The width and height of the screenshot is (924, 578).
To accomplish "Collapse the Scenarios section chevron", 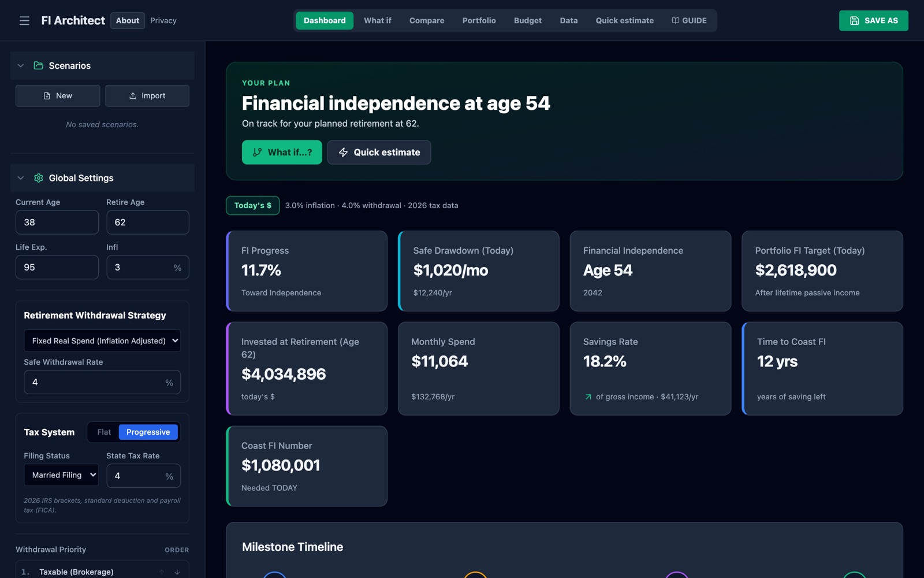I will point(21,66).
